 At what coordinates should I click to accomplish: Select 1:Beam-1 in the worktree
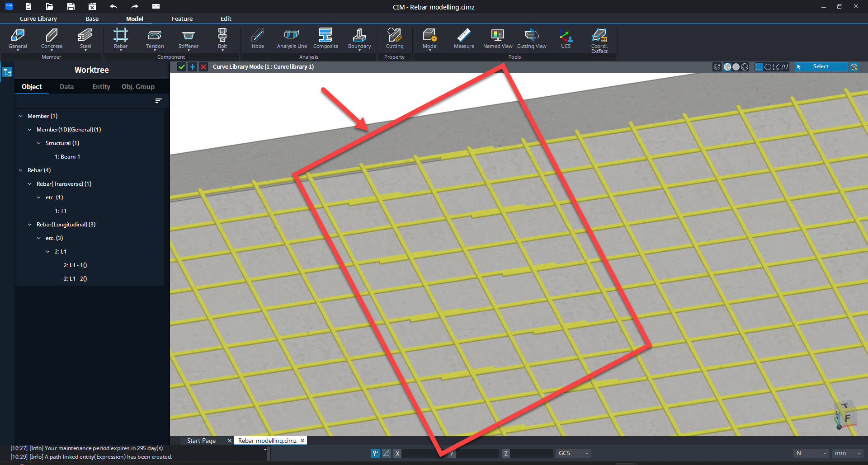click(67, 157)
